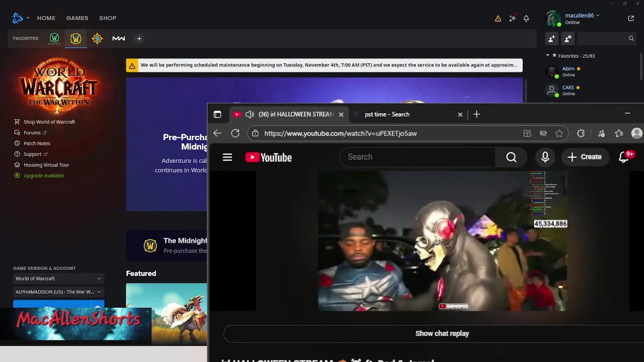Click the warning alert triangle icon
Viewport: 644px width, 362px height.
tap(498, 19)
